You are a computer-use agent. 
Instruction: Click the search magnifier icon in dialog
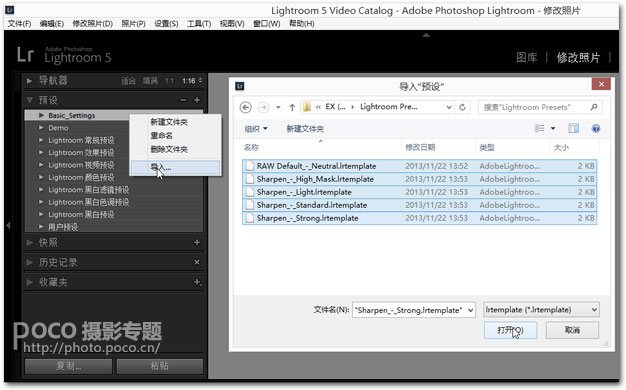coord(594,107)
